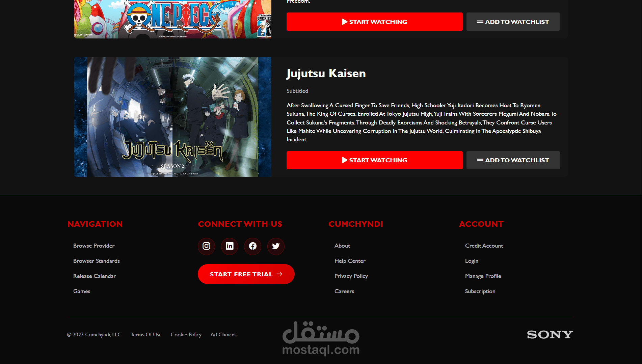Start watching One Piece
This screenshot has width=642, height=364.
point(375,22)
